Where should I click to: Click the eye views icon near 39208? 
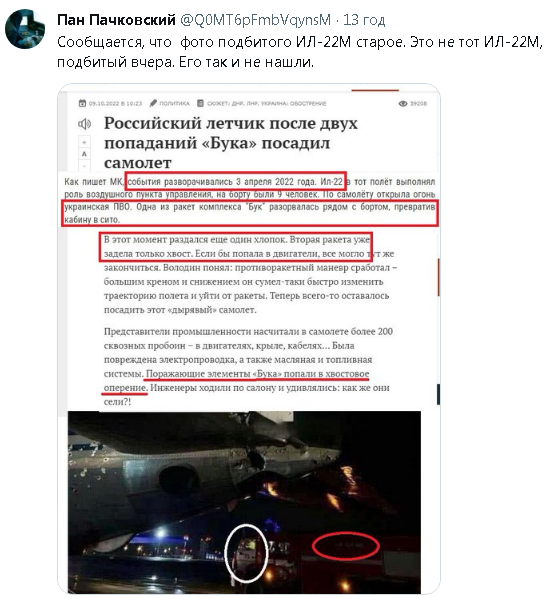pyautogui.click(x=403, y=103)
